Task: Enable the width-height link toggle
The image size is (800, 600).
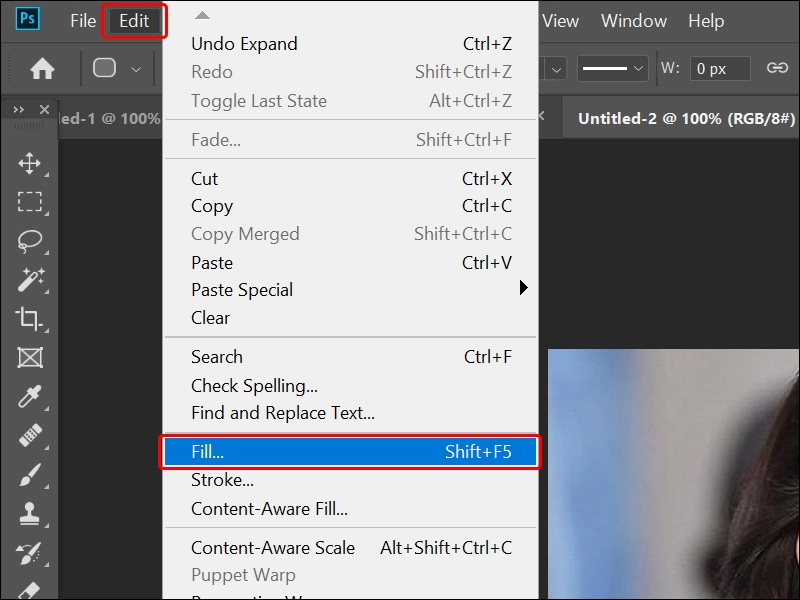Action: [778, 68]
